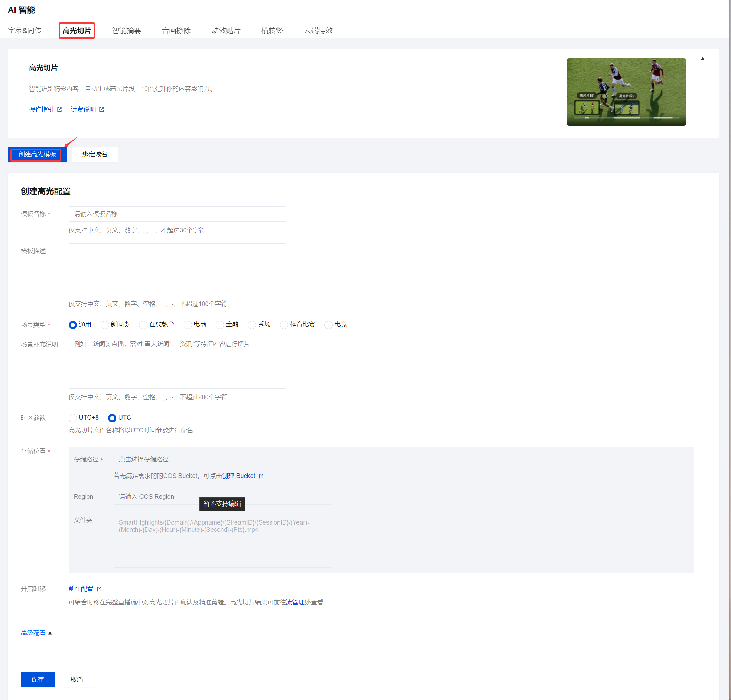This screenshot has width=731, height=700.
Task: Collapse the 高级配置 section
Action: [50, 633]
